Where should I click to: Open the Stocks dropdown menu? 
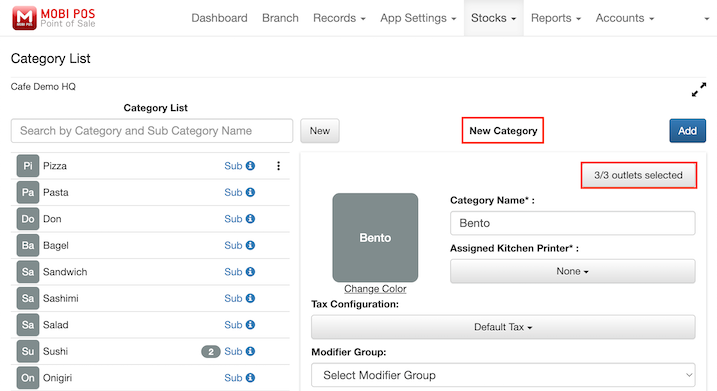493,18
